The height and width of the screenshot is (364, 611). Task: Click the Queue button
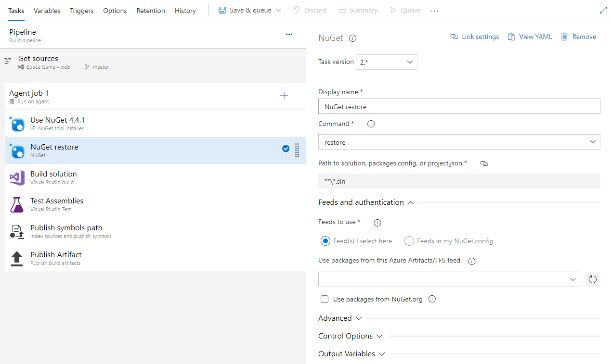404,10
